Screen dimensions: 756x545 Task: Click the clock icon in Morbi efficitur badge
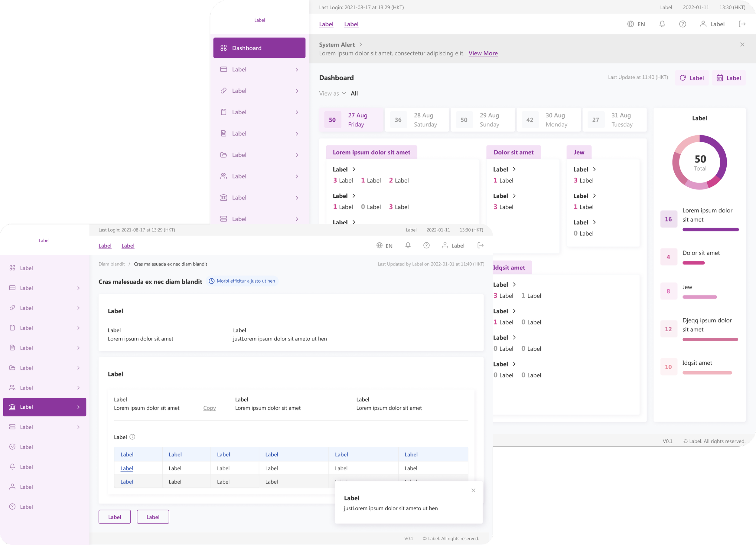click(x=212, y=281)
